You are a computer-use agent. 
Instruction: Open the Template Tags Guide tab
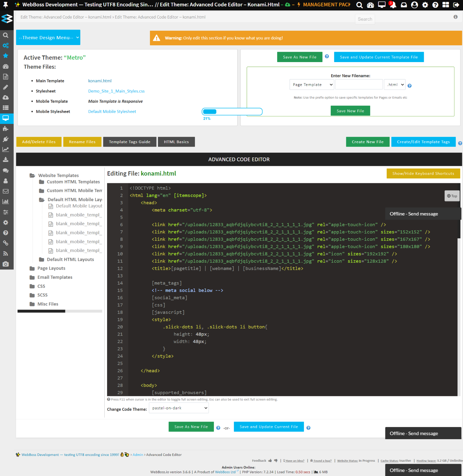tap(130, 142)
